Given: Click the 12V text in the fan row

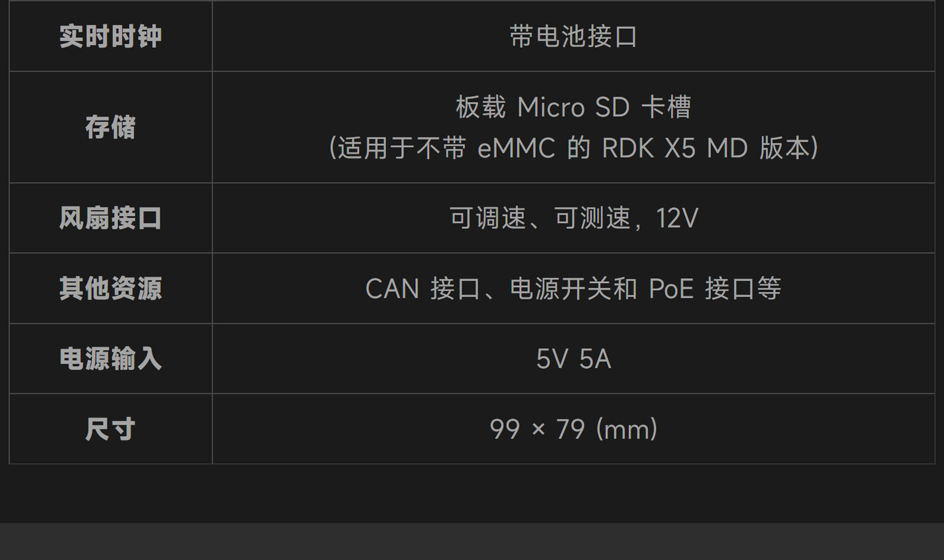Looking at the screenshot, I should point(677,218).
